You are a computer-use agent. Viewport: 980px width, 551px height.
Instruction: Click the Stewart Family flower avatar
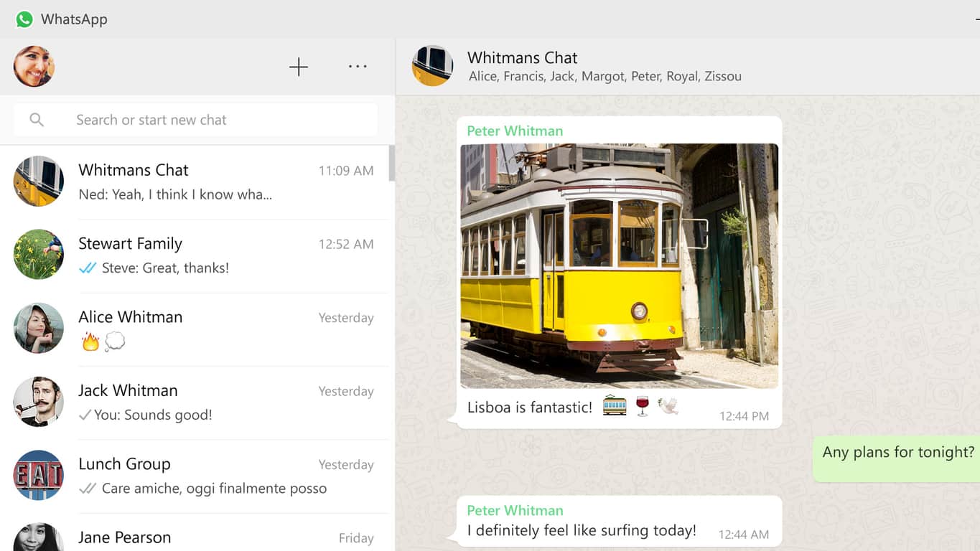click(x=38, y=254)
